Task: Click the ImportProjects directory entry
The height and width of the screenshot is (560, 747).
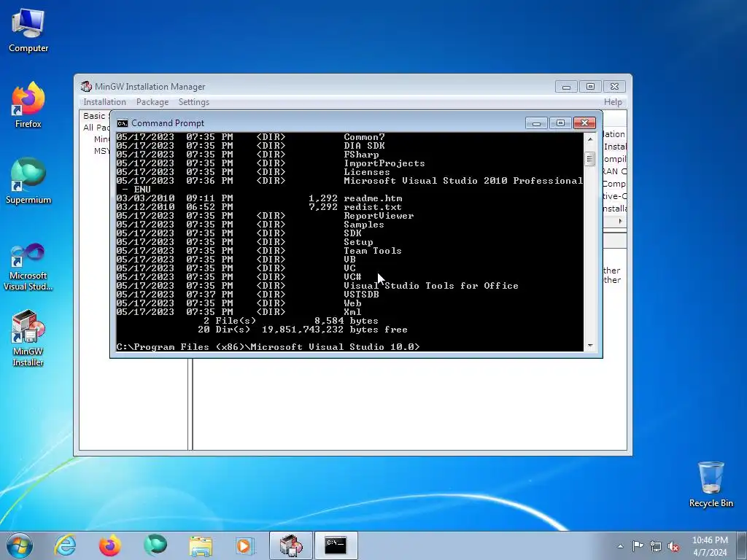Action: coord(271,163)
